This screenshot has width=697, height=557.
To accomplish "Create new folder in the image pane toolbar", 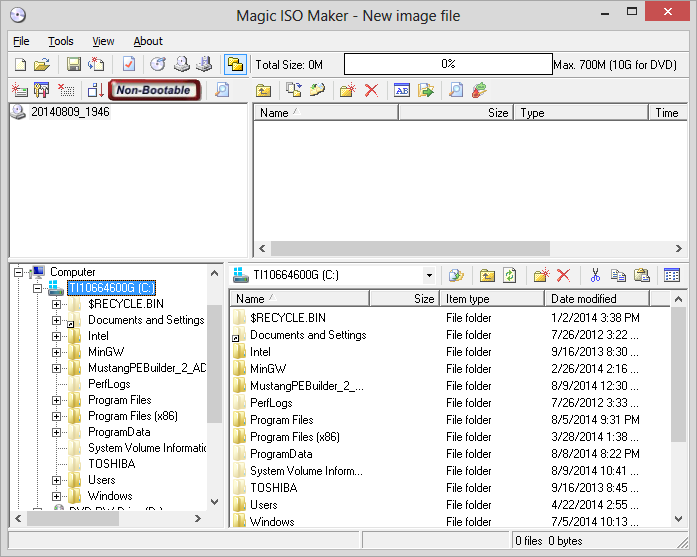I will 348,90.
